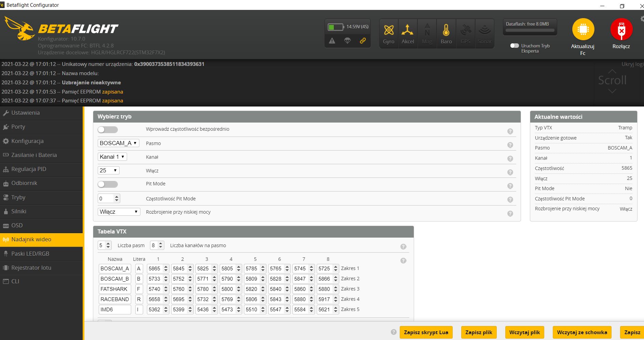Open the Paski LED/RGB tab
Screen dimensions: 644x340
[41, 254]
